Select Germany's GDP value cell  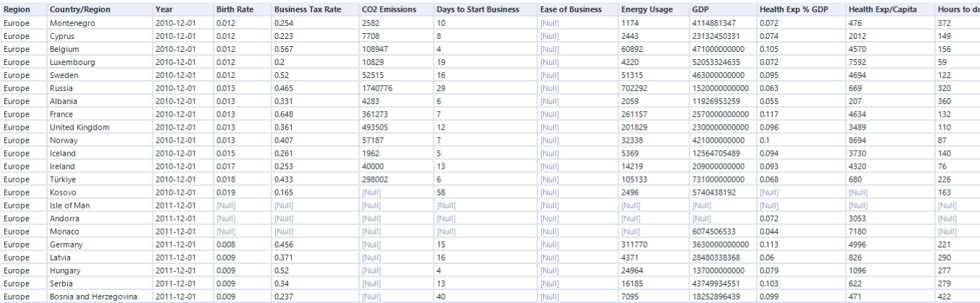723,245
